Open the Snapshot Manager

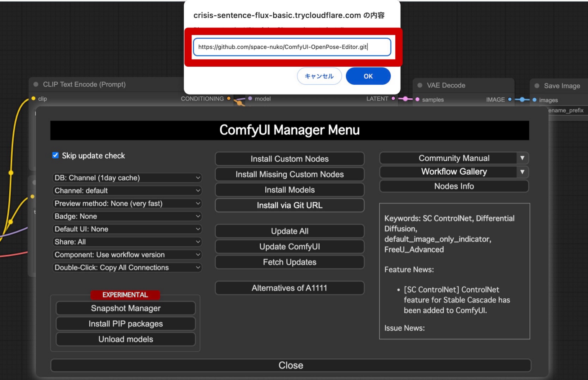click(125, 308)
